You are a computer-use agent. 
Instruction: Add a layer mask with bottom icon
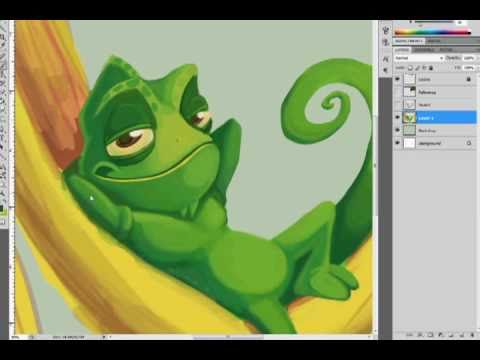click(430, 334)
